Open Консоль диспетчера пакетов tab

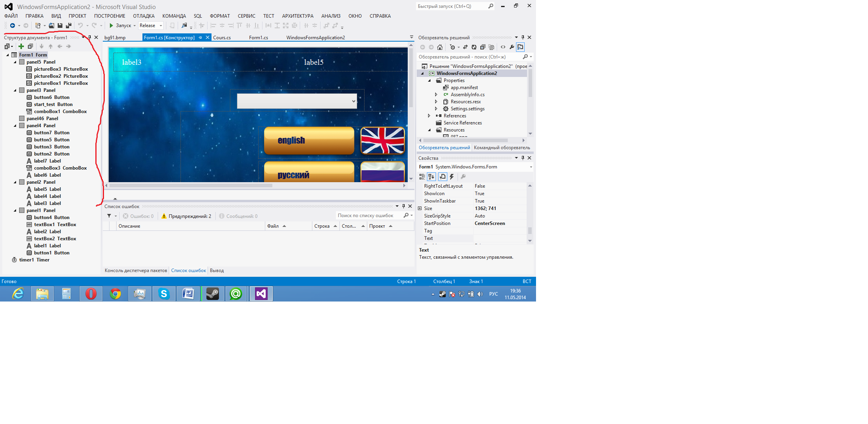pos(136,270)
